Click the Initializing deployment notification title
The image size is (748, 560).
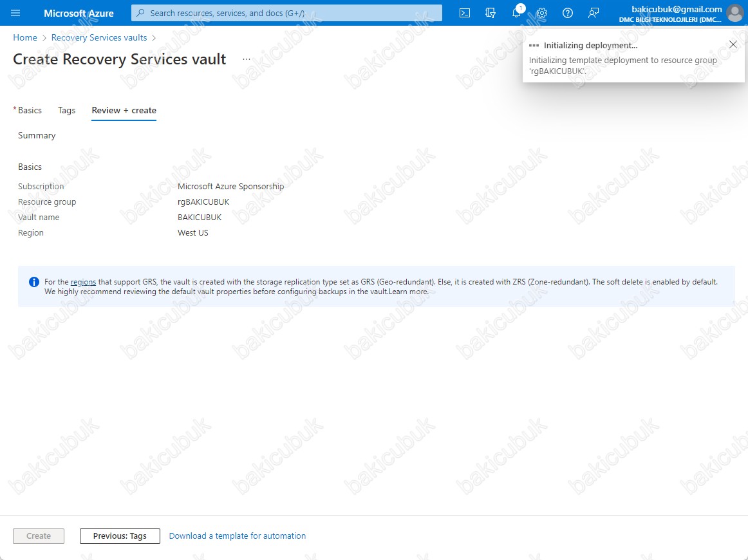pos(590,45)
